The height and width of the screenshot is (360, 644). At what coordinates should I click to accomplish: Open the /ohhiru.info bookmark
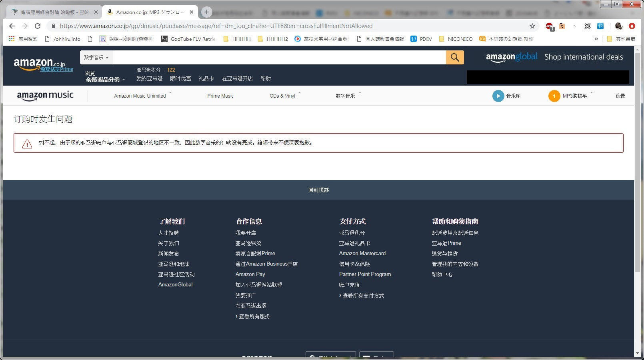pos(62,39)
